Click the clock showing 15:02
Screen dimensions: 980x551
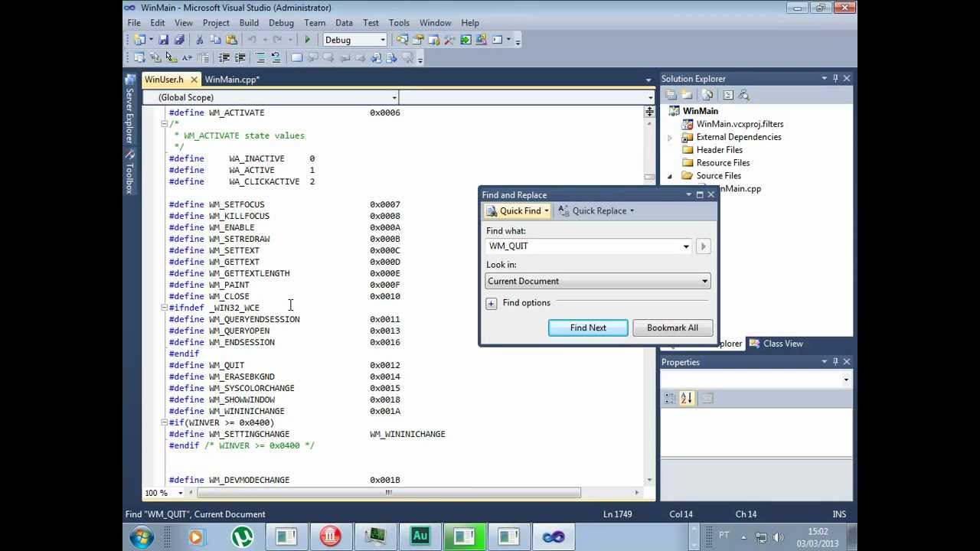(x=818, y=531)
